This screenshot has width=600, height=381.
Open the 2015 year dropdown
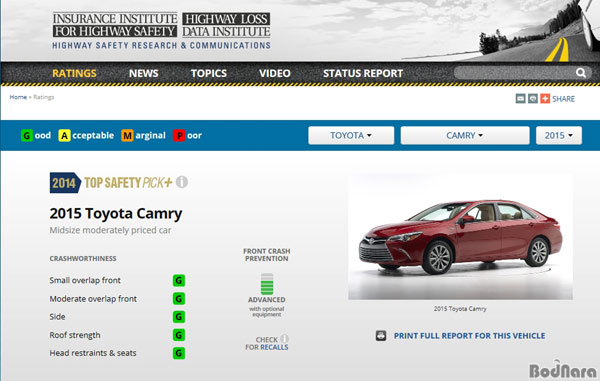[x=559, y=135]
